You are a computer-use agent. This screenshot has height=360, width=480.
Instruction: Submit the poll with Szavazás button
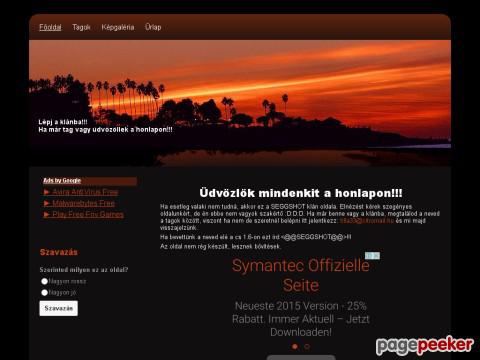[x=59, y=308]
